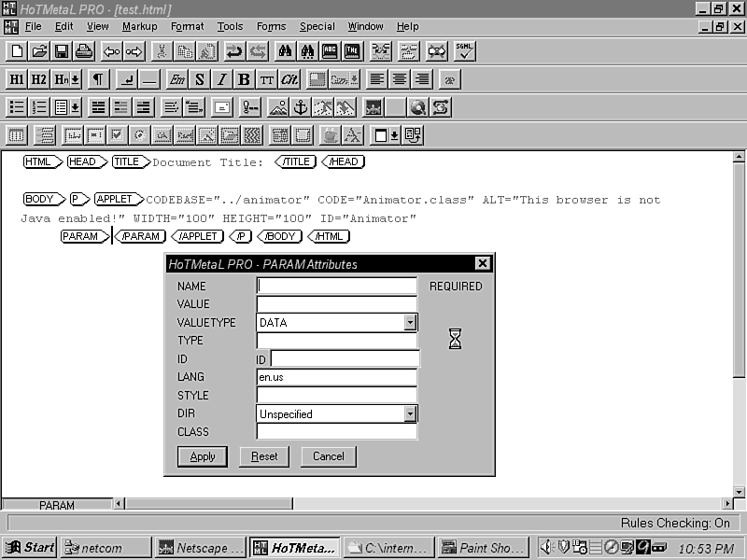The width and height of the screenshot is (747, 560).
Task: Click the LANG field containing en.us
Action: pyautogui.click(x=337, y=377)
